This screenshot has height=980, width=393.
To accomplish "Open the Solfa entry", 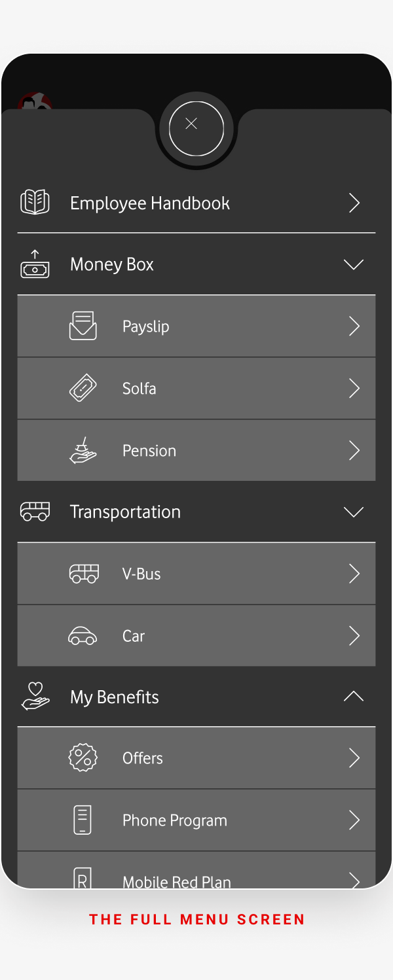I will 196,388.
